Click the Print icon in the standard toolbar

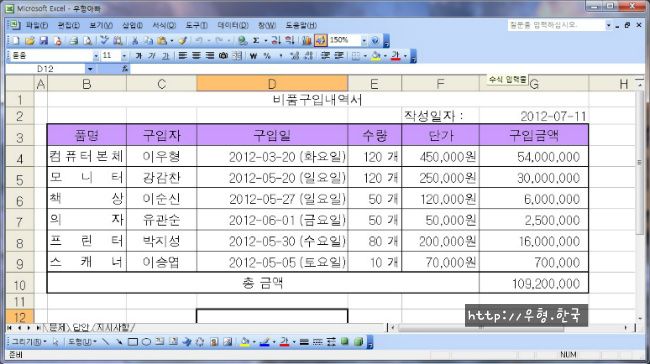tap(74, 41)
